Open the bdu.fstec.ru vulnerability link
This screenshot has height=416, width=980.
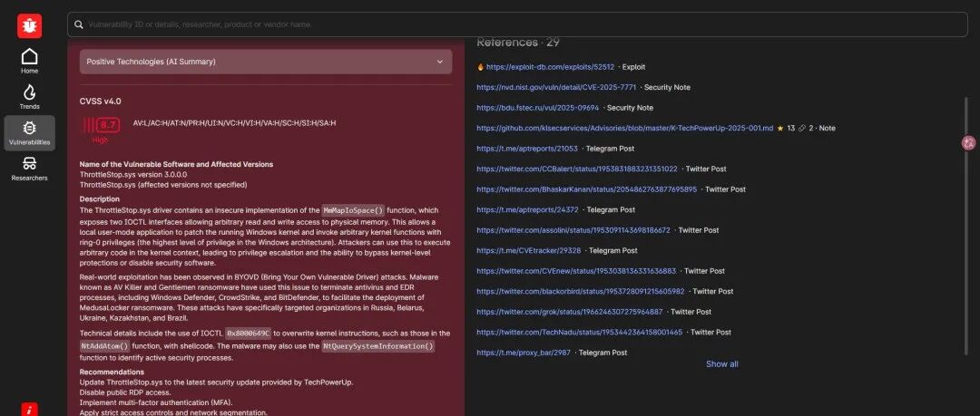point(537,108)
